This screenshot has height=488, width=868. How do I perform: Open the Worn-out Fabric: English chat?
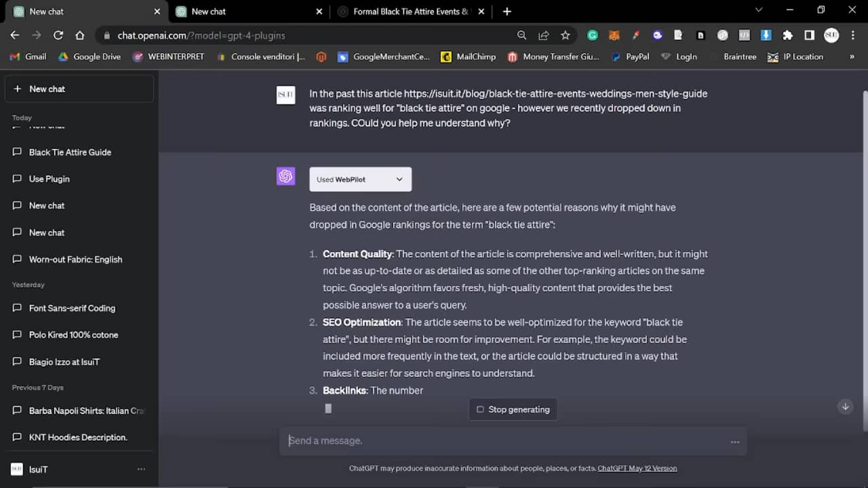coord(79,260)
